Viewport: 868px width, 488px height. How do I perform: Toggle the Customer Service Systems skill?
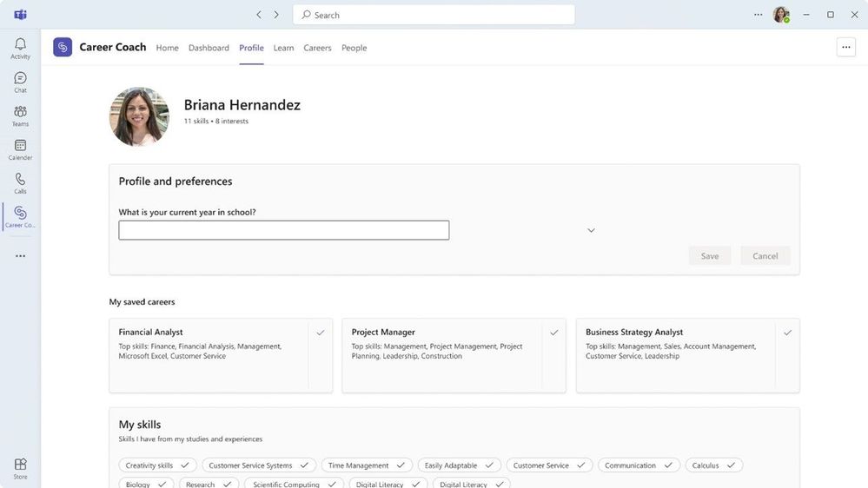tap(259, 465)
